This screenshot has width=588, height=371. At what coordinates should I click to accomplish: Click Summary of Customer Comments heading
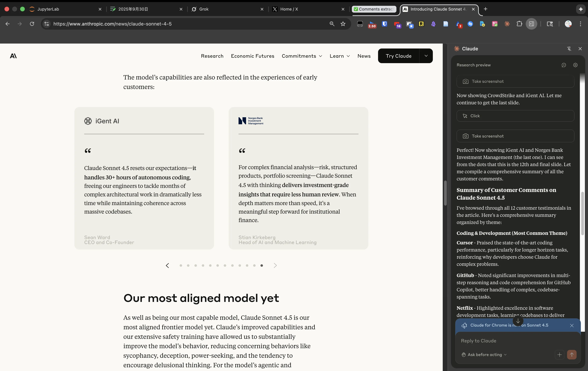coord(506,194)
